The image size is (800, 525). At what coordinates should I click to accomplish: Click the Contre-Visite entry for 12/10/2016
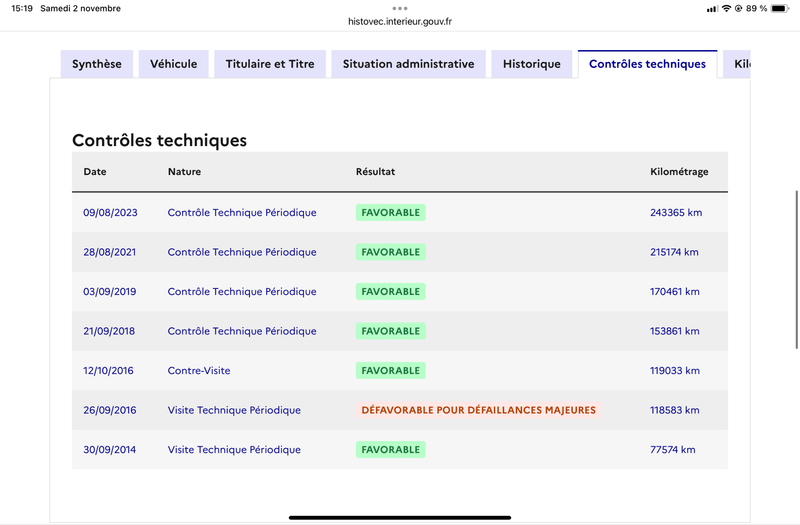(199, 370)
